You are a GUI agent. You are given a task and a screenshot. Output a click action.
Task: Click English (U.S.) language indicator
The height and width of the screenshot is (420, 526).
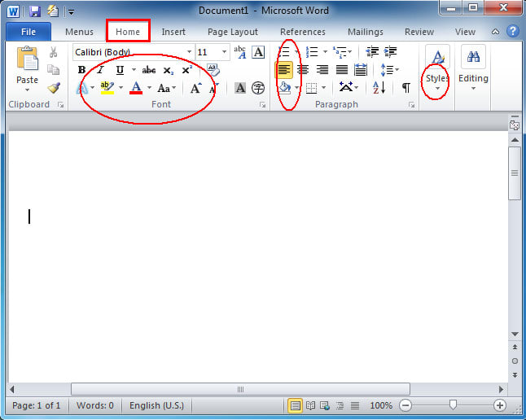156,405
